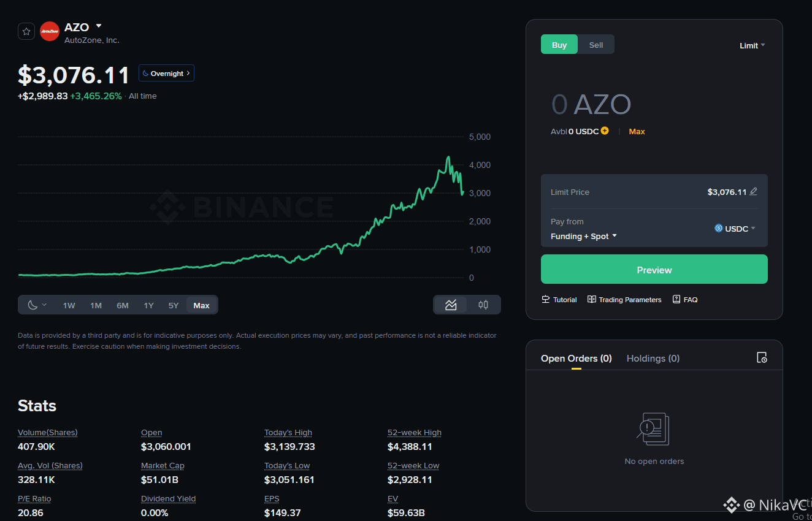This screenshot has height=521, width=812.
Task: Add AZO to favorites with star icon
Action: (x=26, y=31)
